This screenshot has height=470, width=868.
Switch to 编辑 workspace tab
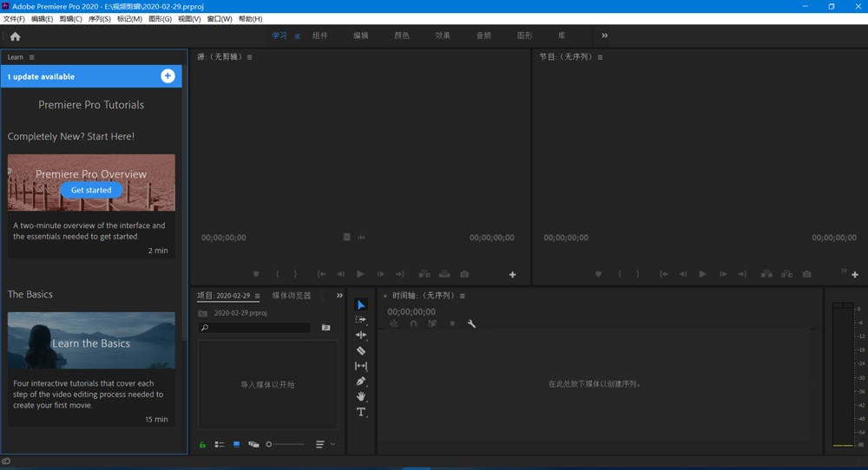tap(361, 36)
